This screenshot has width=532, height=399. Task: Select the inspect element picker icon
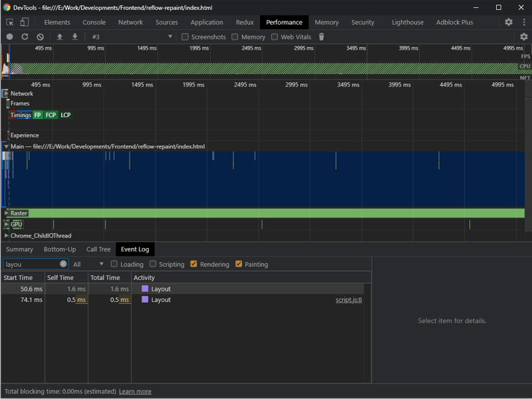coord(10,23)
